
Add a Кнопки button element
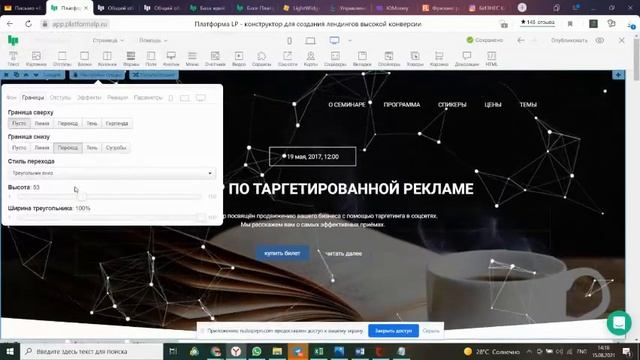(171, 59)
